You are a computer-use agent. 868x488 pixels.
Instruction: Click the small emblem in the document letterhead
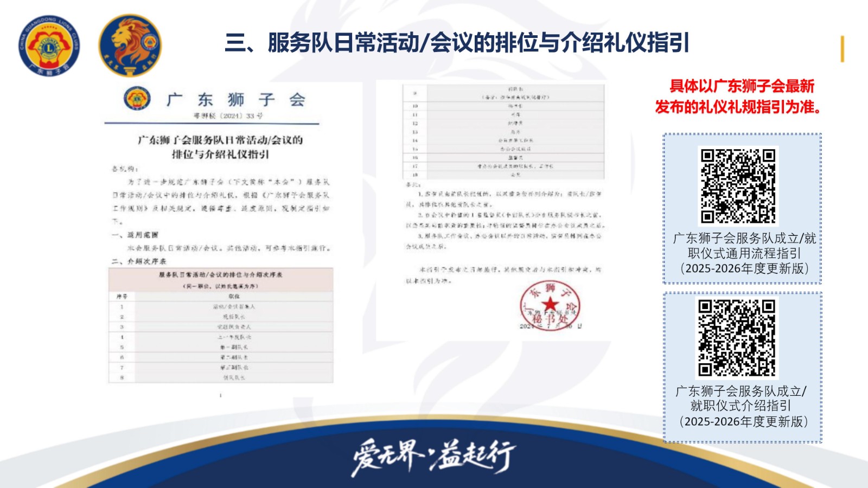pos(137,99)
